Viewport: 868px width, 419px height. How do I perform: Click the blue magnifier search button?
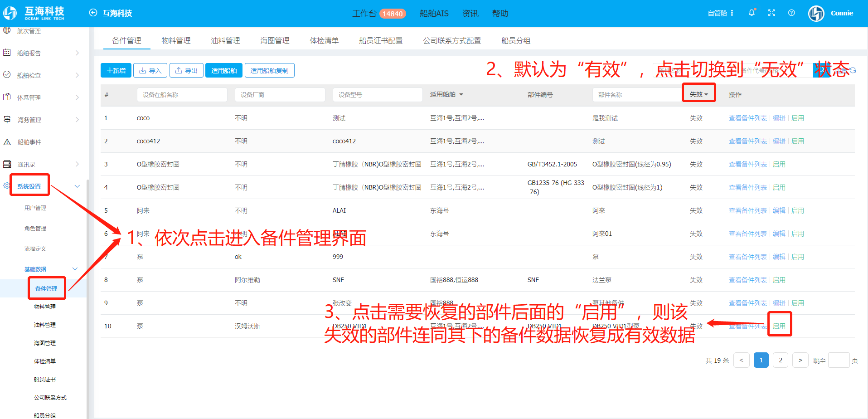821,70
